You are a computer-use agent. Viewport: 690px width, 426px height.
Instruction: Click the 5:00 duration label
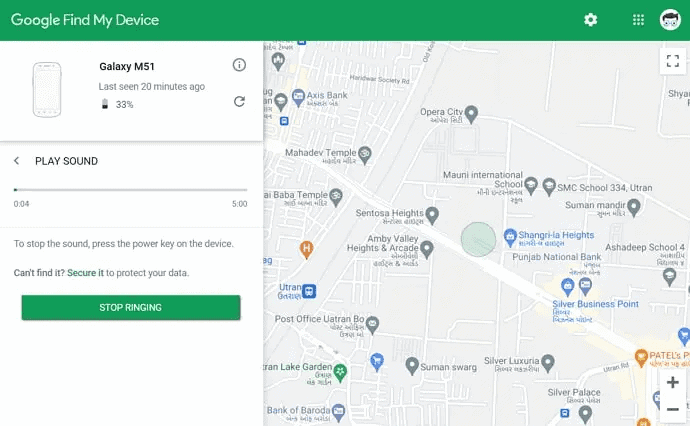click(x=240, y=204)
